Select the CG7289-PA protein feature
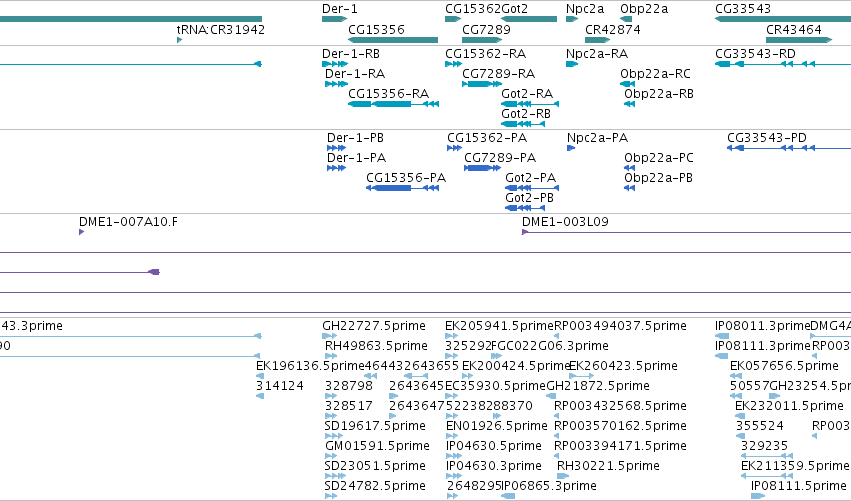 pyautogui.click(x=482, y=168)
